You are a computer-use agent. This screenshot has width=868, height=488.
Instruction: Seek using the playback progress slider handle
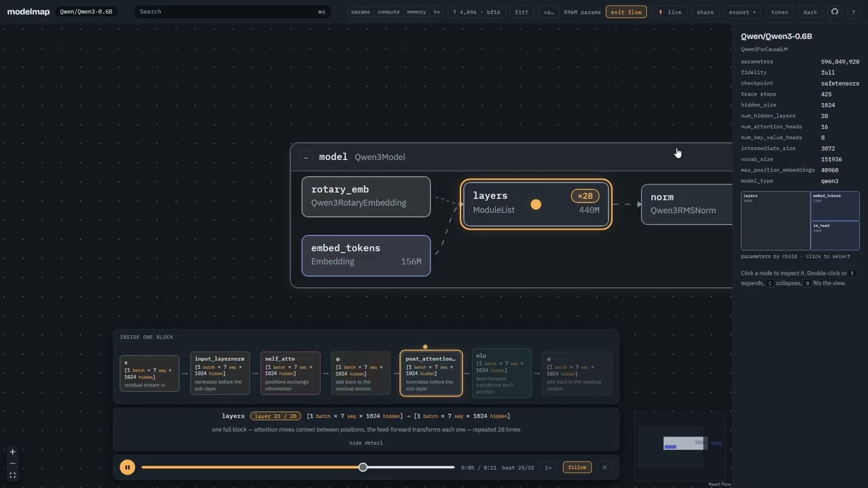(x=363, y=467)
